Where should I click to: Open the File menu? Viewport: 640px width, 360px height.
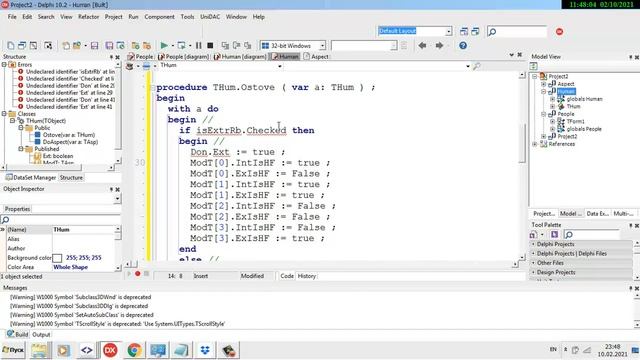click(x=12, y=17)
